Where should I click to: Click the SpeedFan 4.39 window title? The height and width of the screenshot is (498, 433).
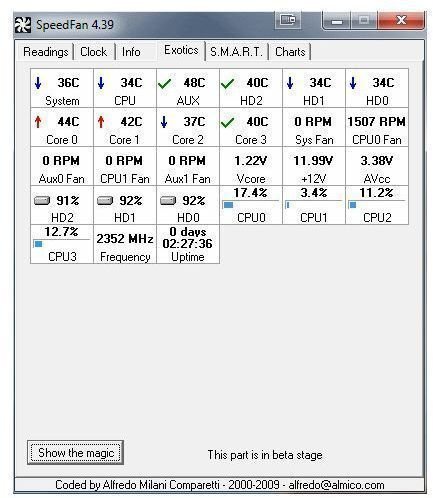point(75,25)
